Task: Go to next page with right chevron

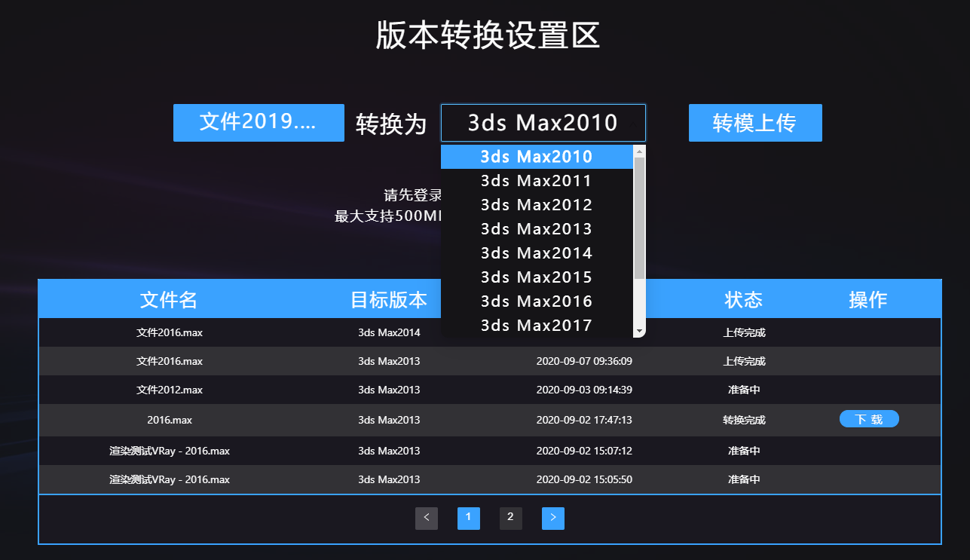Action: [553, 518]
